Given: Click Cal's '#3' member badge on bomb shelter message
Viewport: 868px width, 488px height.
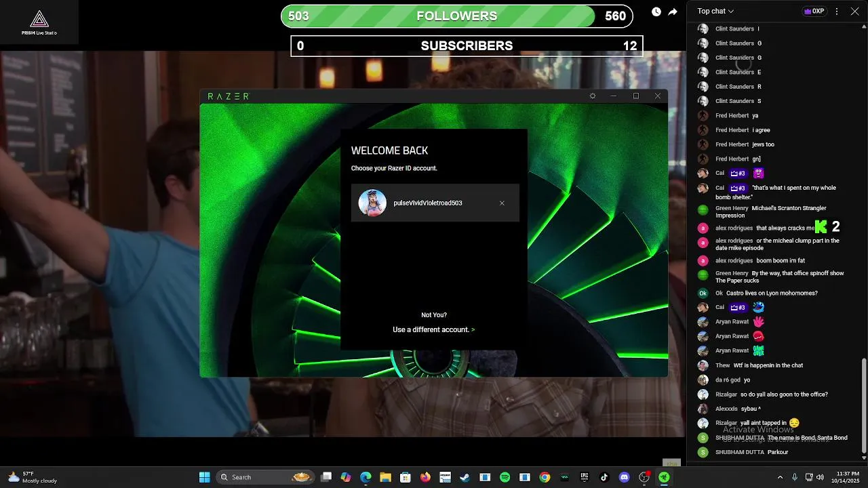Looking at the screenshot, I should pos(738,188).
